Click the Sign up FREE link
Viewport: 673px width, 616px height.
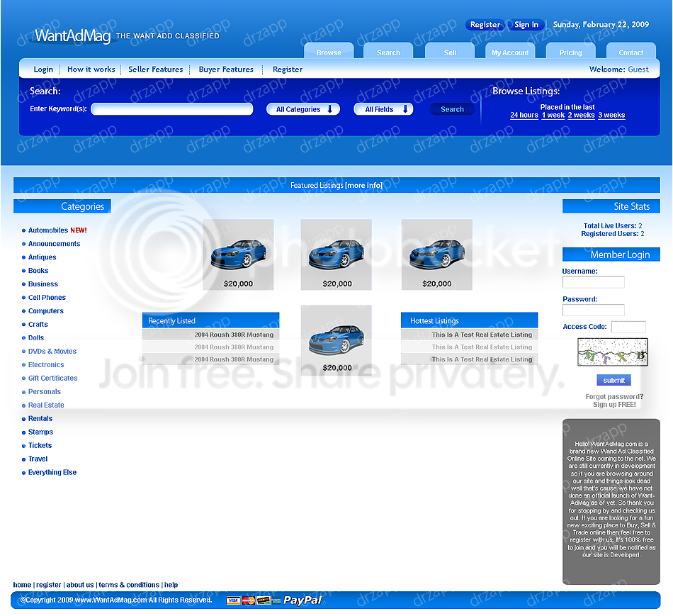pos(614,405)
